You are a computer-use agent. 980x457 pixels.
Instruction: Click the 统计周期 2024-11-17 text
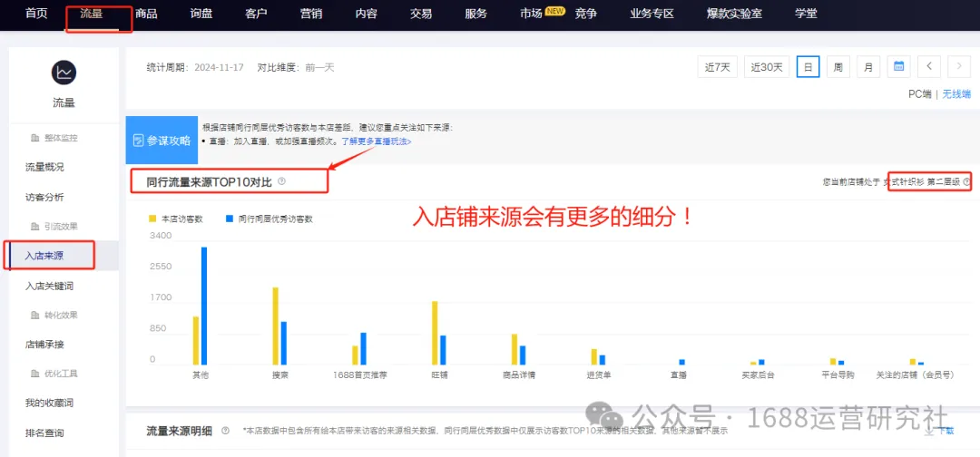point(195,67)
